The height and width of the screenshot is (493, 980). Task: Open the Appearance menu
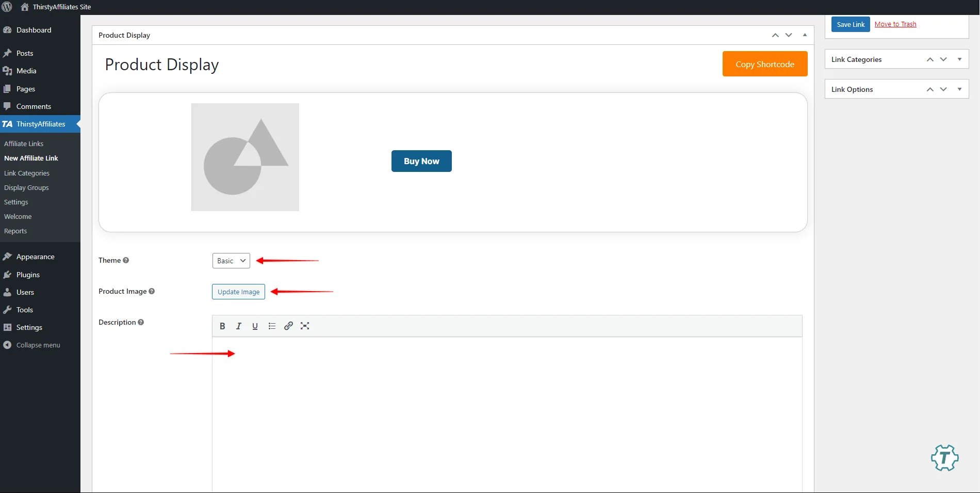point(40,257)
